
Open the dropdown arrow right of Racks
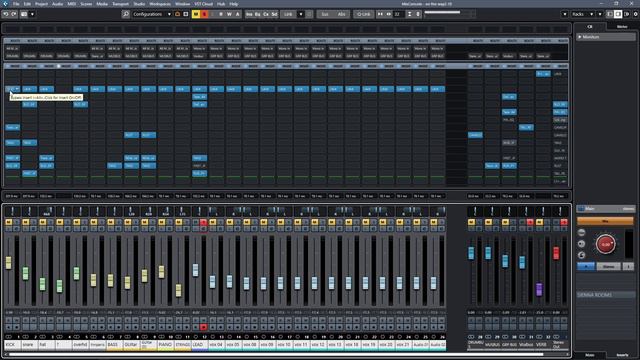coord(600,14)
